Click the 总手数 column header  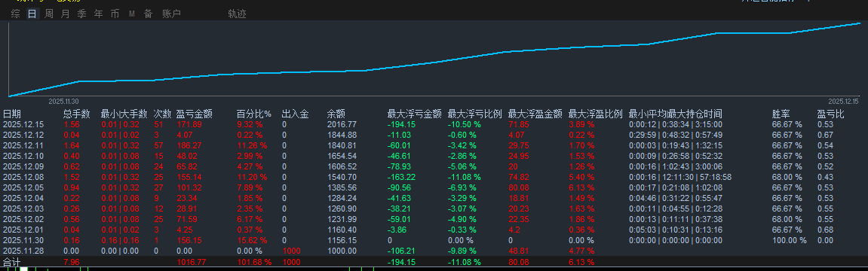[x=76, y=114]
